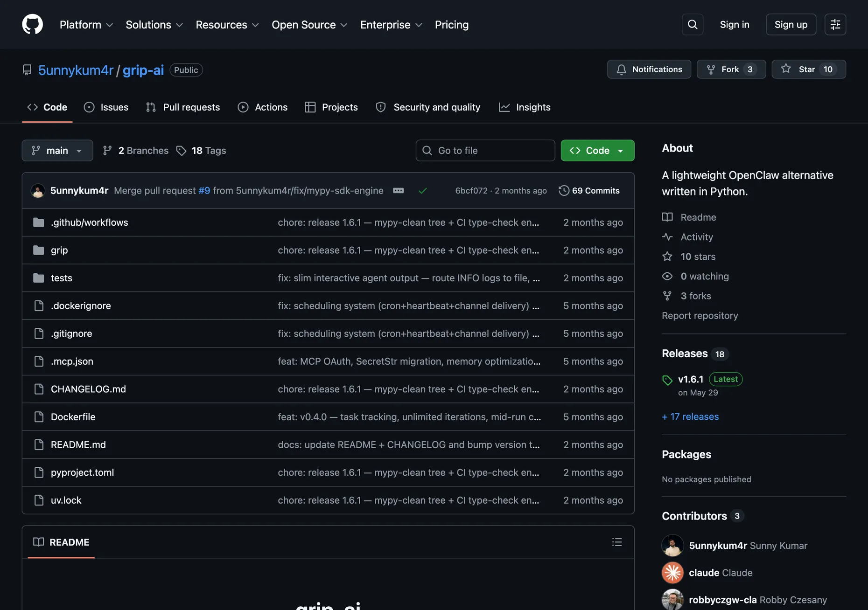Open claude contributor avatar

pos(672,573)
